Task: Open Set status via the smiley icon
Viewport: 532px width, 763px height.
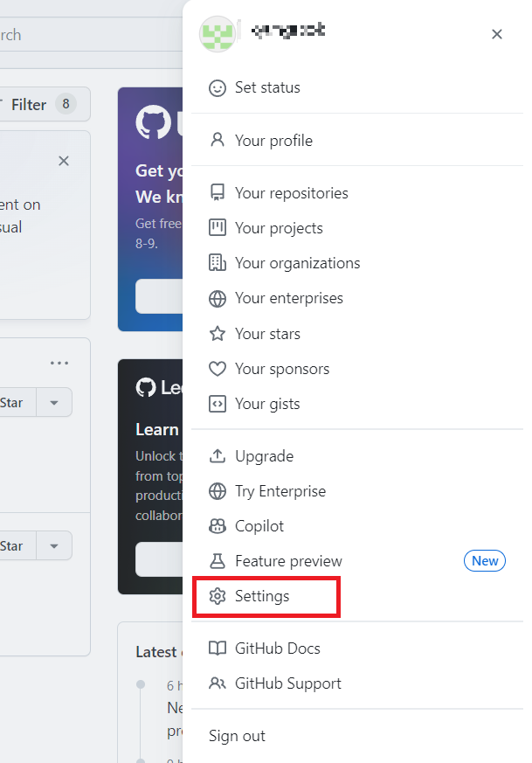Action: (x=218, y=87)
